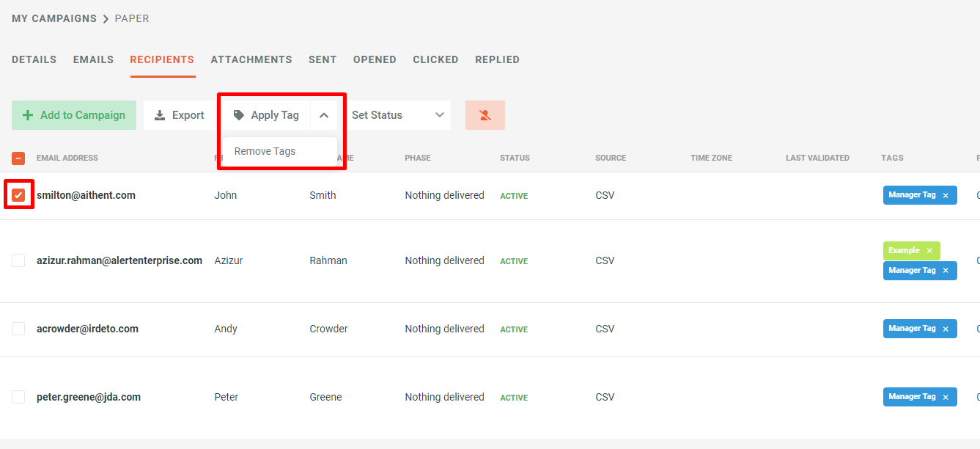Click the red remove recipient icon
The height and width of the screenshot is (449, 980).
click(485, 114)
